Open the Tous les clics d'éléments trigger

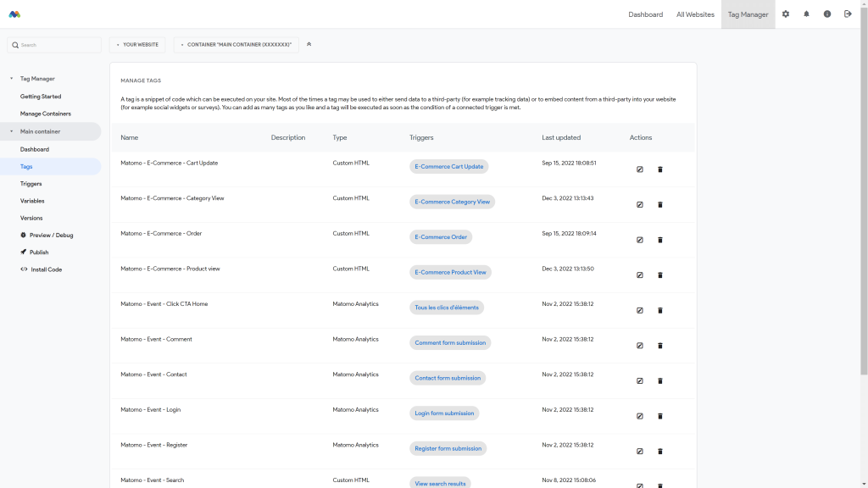pos(447,308)
